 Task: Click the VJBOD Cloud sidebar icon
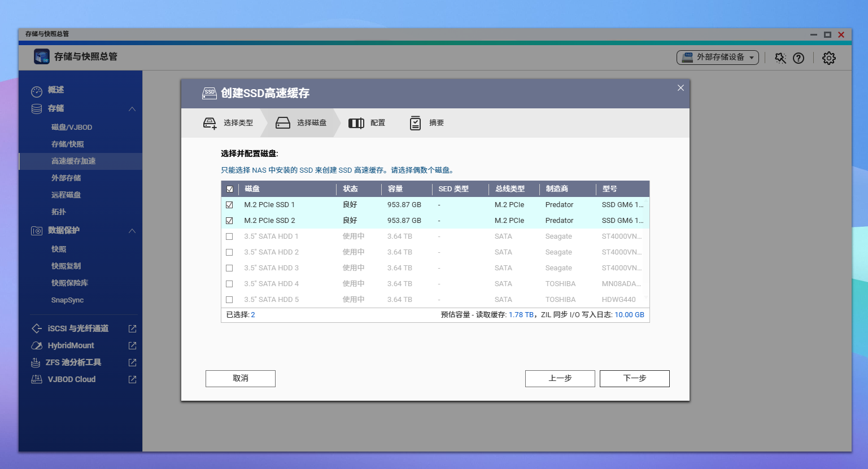coord(36,379)
